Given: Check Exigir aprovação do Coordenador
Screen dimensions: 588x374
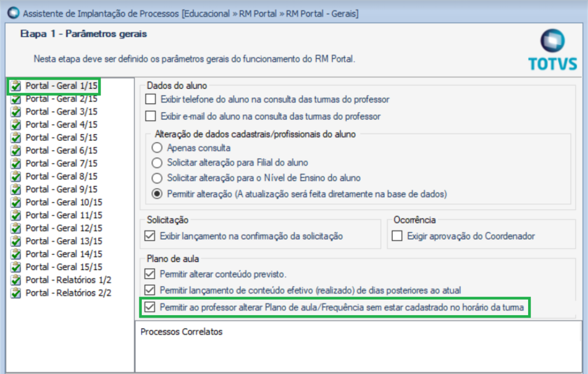Looking at the screenshot, I should pyautogui.click(x=397, y=236).
